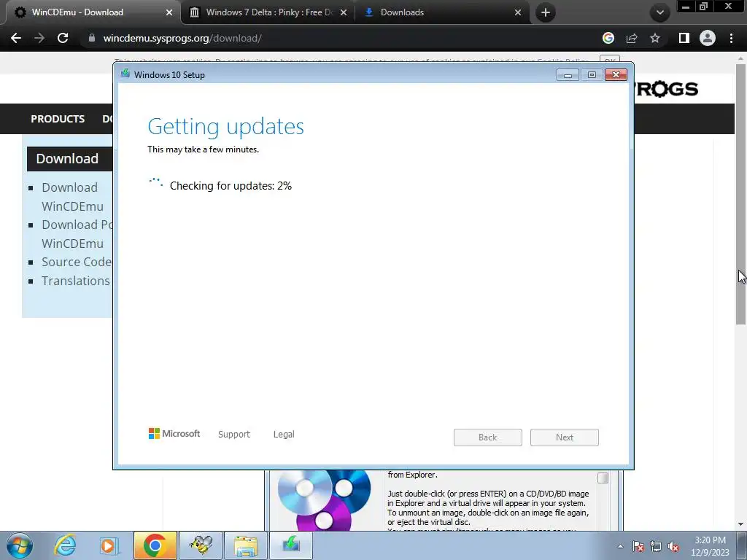Image resolution: width=747 pixels, height=560 pixels.
Task: Click "Checking for updates: 2%" text
Action: pyautogui.click(x=231, y=186)
